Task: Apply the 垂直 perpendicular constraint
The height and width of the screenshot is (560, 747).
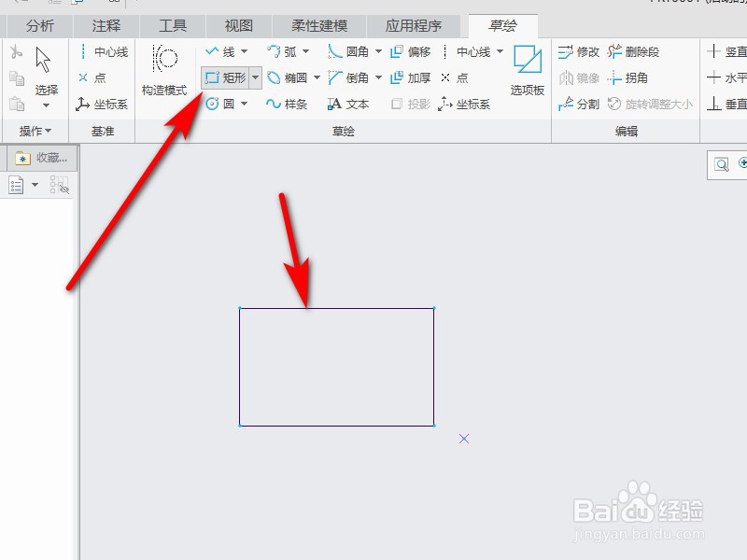Action: coord(726,104)
